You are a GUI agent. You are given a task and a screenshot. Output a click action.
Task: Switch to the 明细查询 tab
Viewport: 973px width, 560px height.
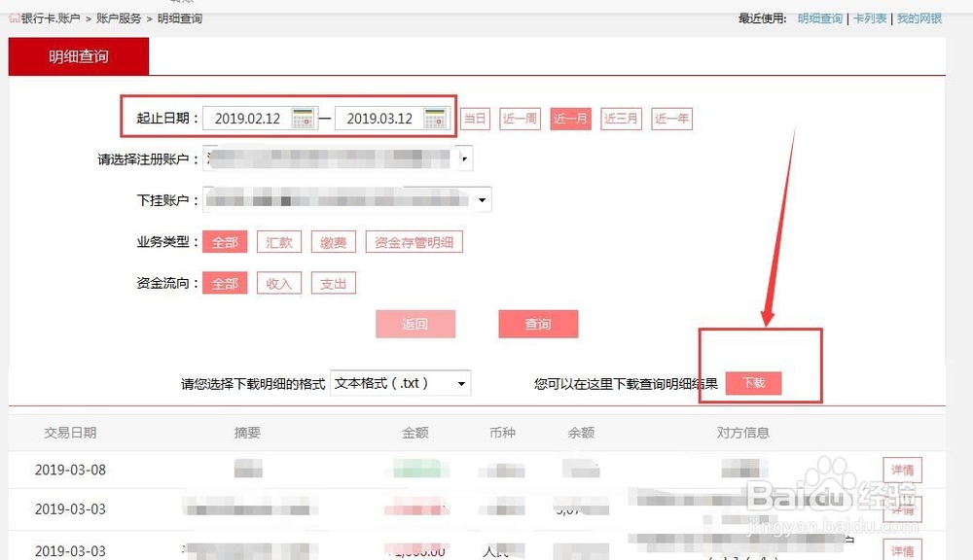(x=78, y=56)
